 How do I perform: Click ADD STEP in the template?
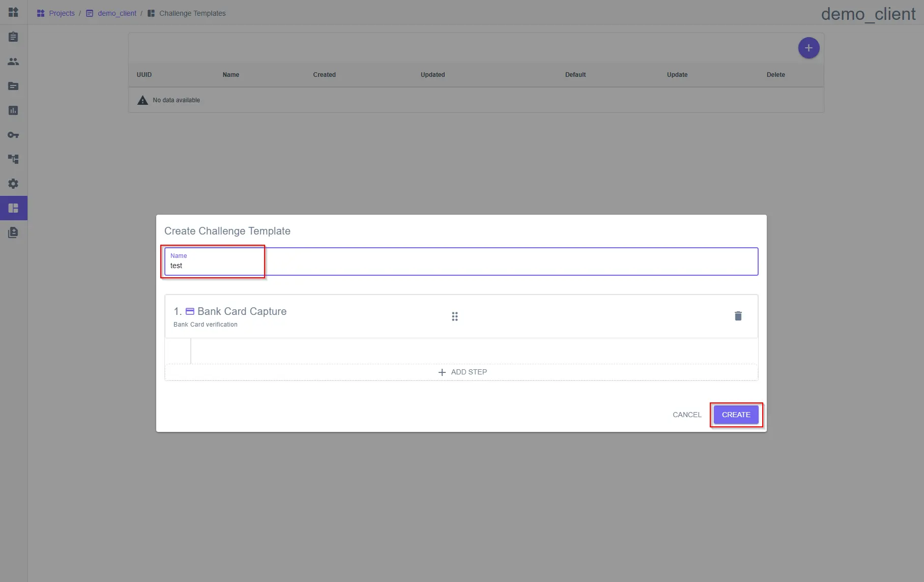[462, 372]
